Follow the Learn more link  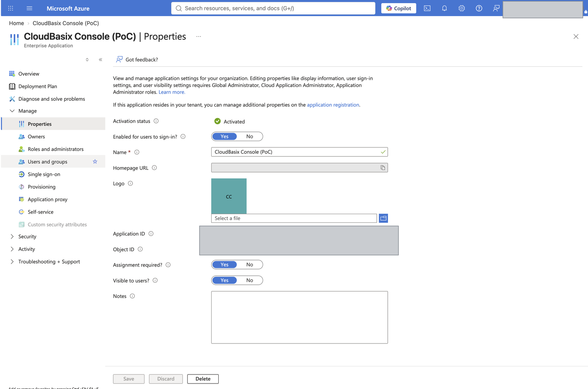(x=172, y=92)
